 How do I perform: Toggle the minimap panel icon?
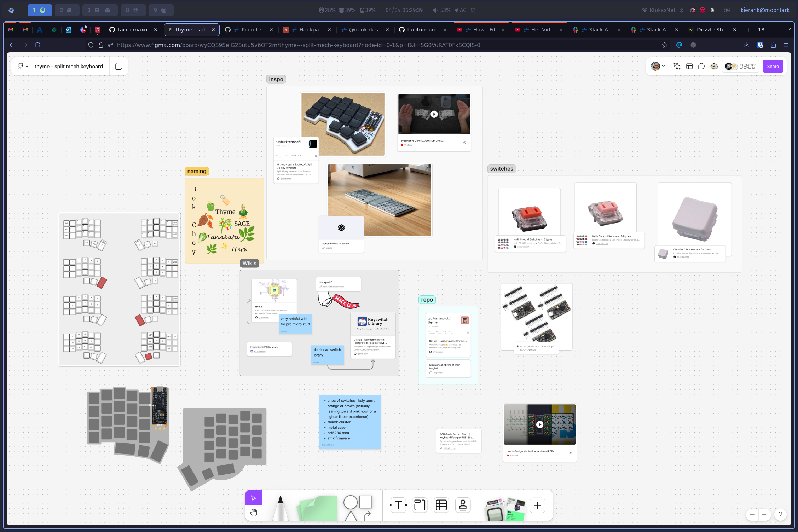(x=689, y=66)
